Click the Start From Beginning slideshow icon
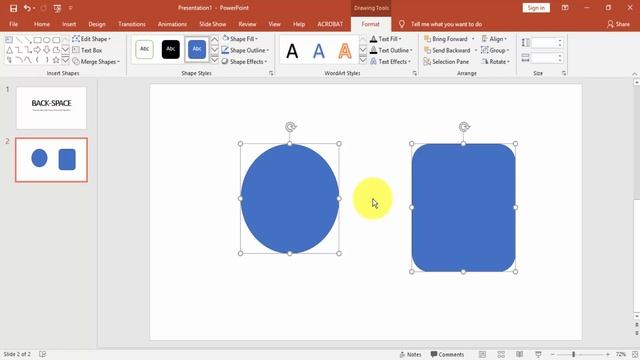The width and height of the screenshot is (640, 360). point(57,8)
